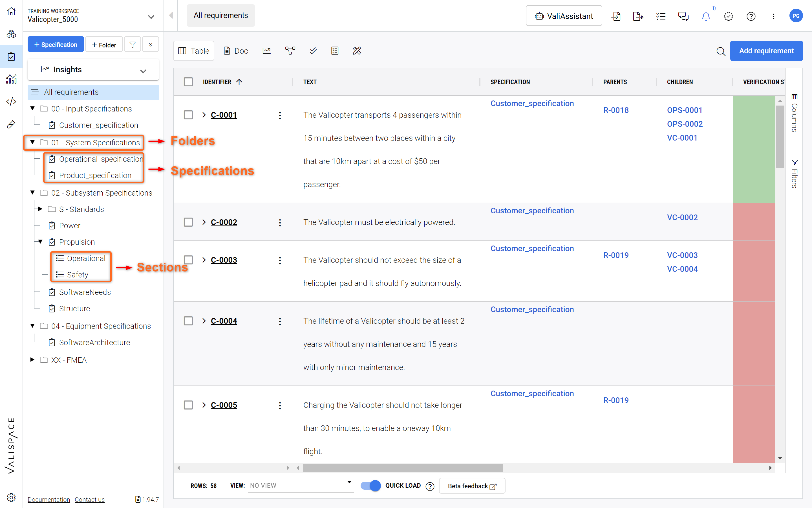Open the PG user avatar

[x=796, y=16]
